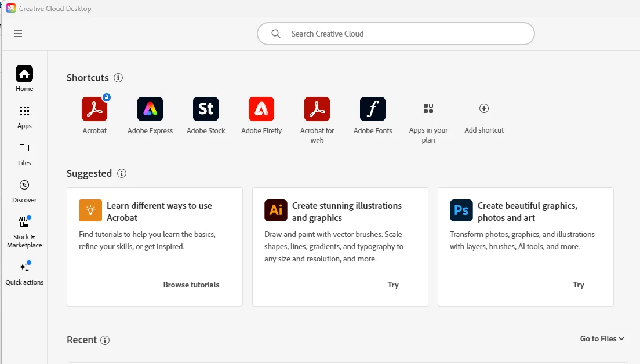This screenshot has width=640, height=364.
Task: Open Files folder in the sidebar
Action: point(24,154)
